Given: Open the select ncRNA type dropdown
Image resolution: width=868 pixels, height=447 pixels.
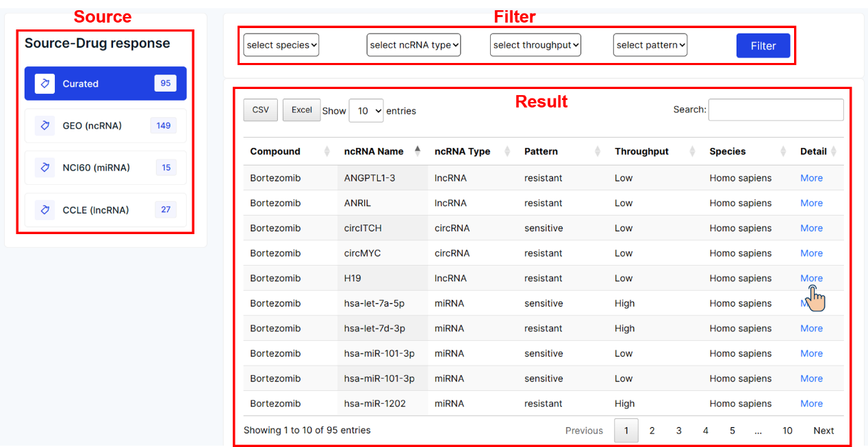Looking at the screenshot, I should [413, 45].
